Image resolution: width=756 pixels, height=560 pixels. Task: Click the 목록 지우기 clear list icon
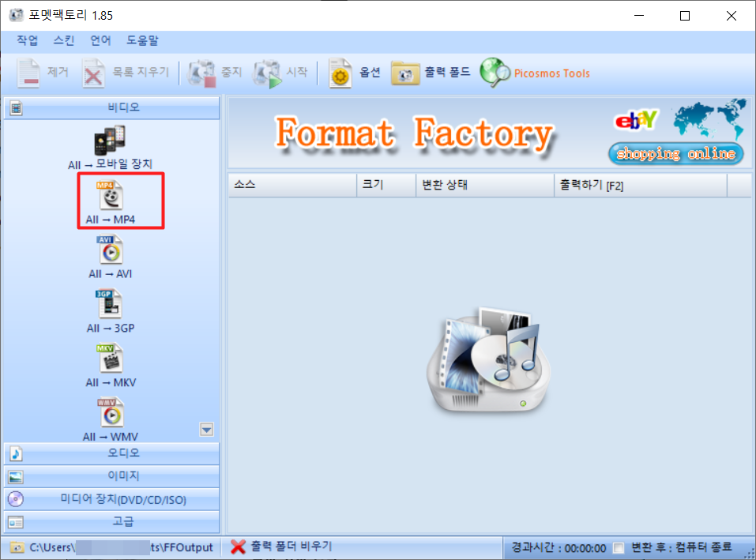coord(93,73)
